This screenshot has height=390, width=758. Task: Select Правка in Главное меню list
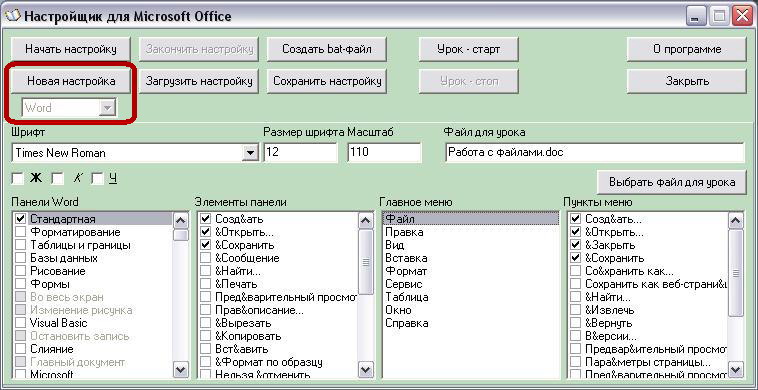tap(470, 232)
